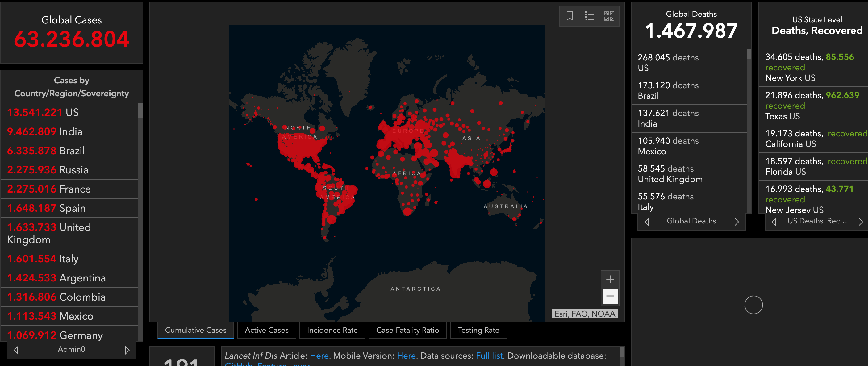The width and height of the screenshot is (868, 366).
Task: Open the basemap gallery grid icon
Action: pos(609,16)
